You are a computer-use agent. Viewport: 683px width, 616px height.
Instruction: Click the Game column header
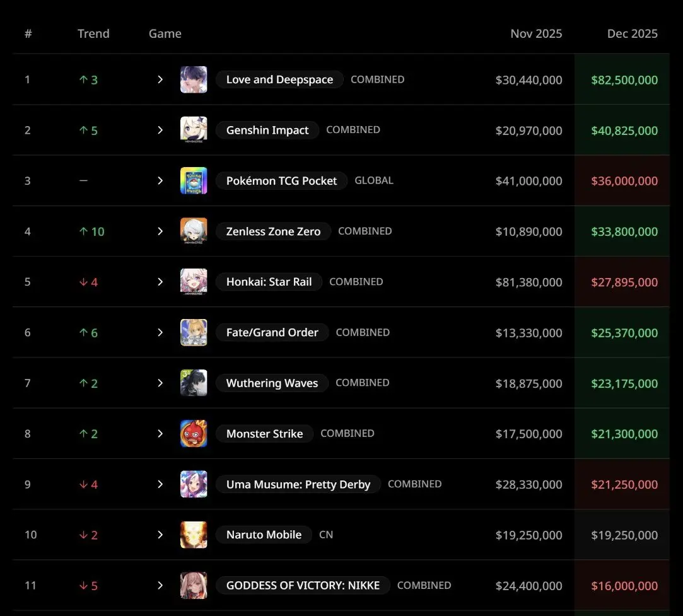(x=165, y=33)
